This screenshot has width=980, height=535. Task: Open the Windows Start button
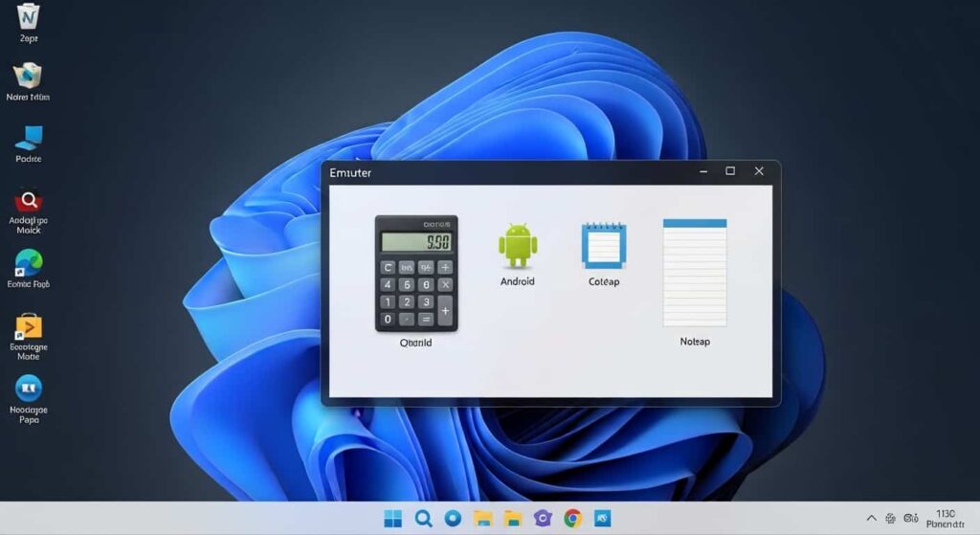tap(392, 518)
